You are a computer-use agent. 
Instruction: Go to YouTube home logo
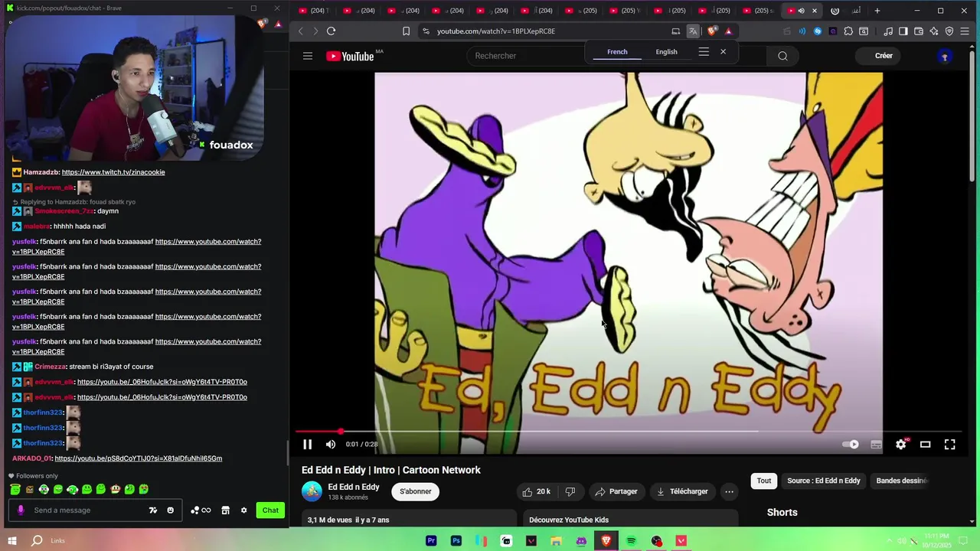click(350, 56)
